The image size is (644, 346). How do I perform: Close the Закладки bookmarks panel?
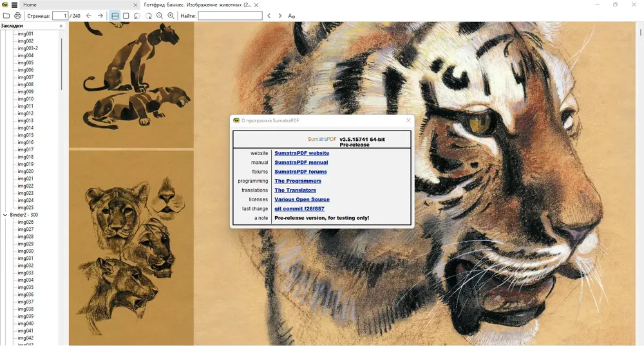pyautogui.click(x=61, y=26)
